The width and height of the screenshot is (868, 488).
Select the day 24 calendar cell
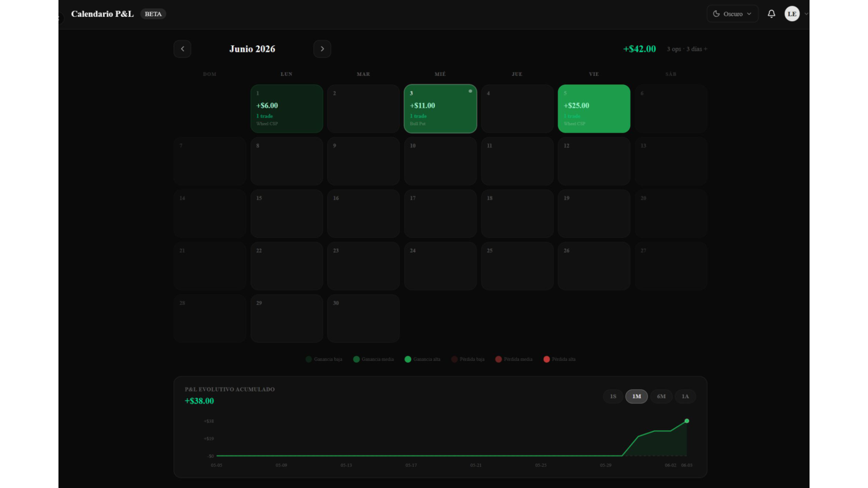(x=441, y=266)
